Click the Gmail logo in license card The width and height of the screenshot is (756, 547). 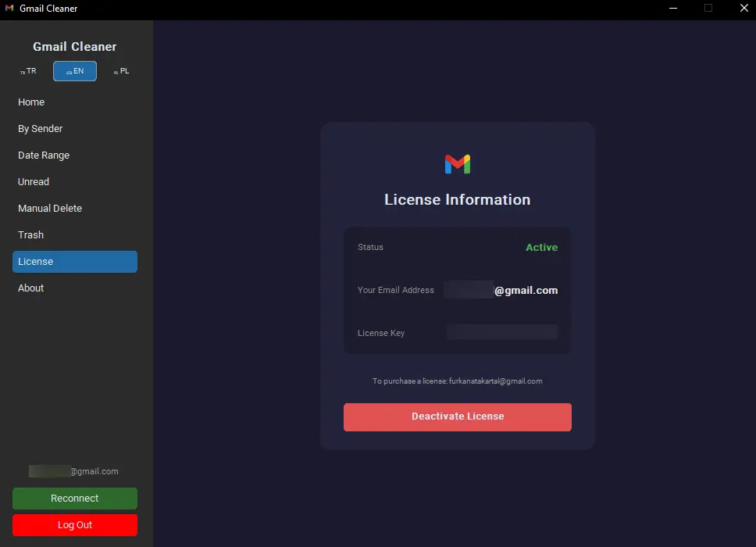tap(458, 164)
